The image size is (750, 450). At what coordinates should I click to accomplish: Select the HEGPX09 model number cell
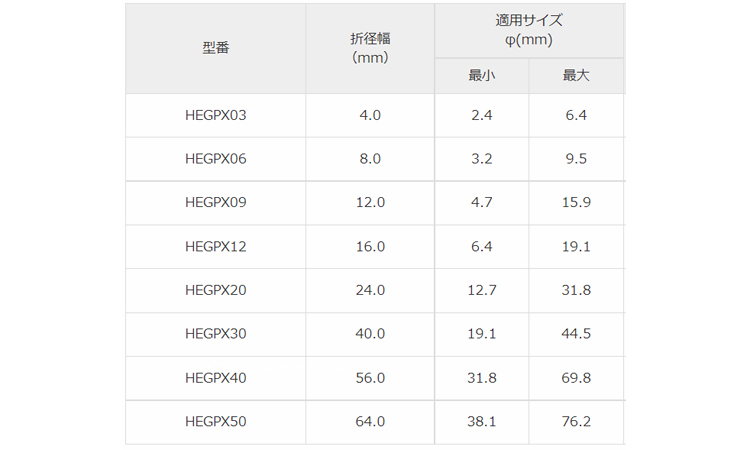click(215, 203)
